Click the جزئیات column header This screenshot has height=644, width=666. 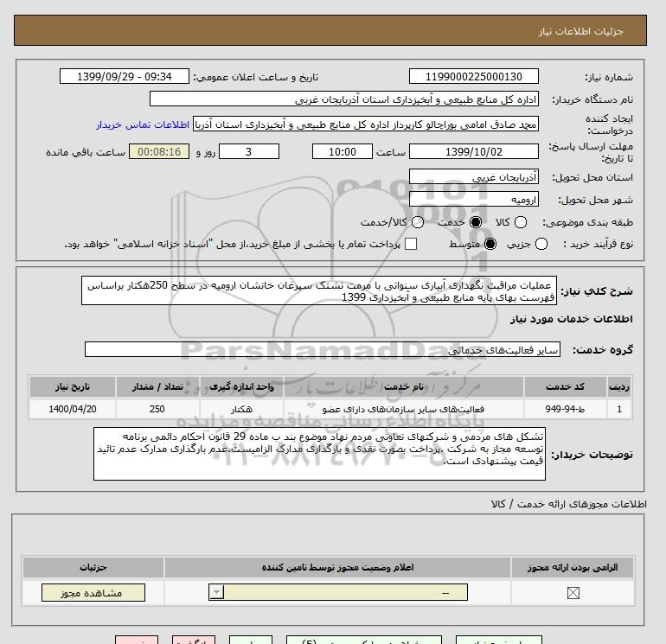pos(93,567)
